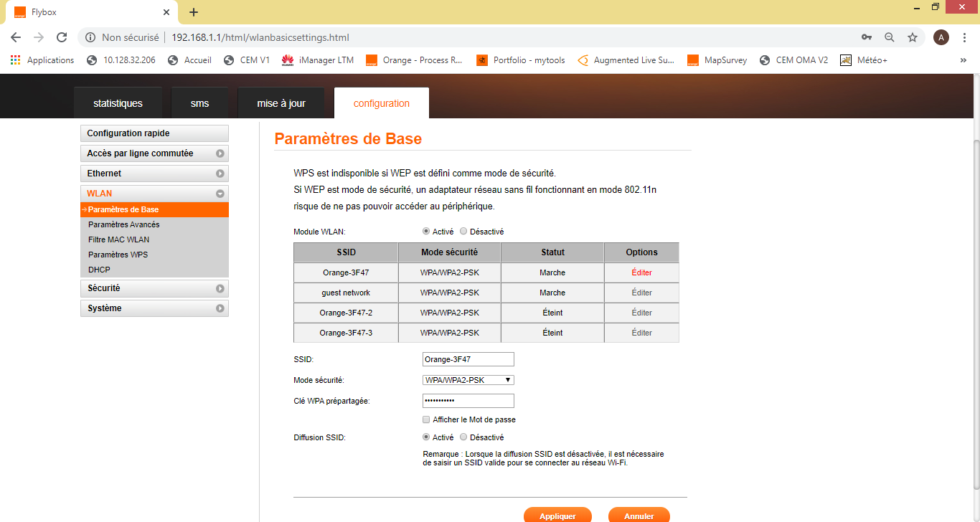This screenshot has width=980, height=522.
Task: Bookmark this page with the star icon
Action: pyautogui.click(x=913, y=37)
